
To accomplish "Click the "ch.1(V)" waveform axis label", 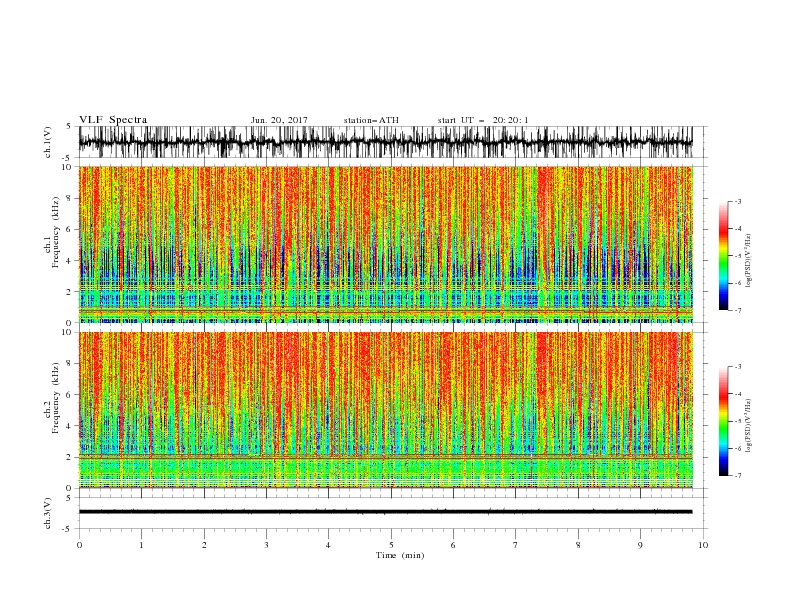I will point(48,142).
